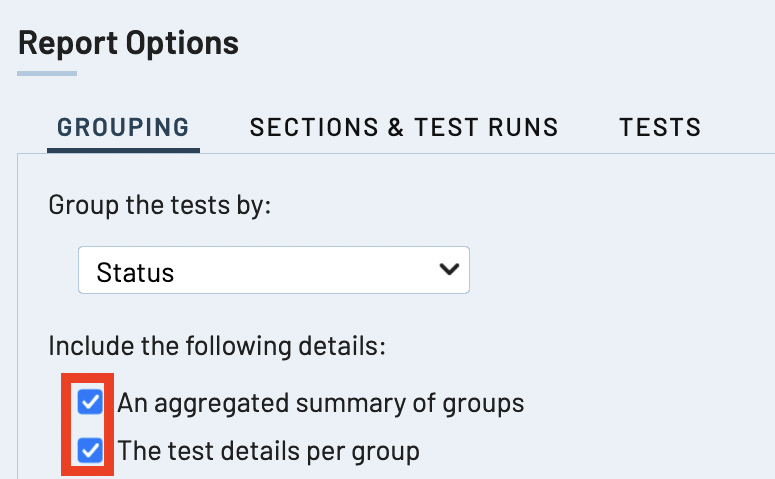This screenshot has height=479, width=775.
Task: Switch to the Grouping tab
Action: tap(123, 127)
